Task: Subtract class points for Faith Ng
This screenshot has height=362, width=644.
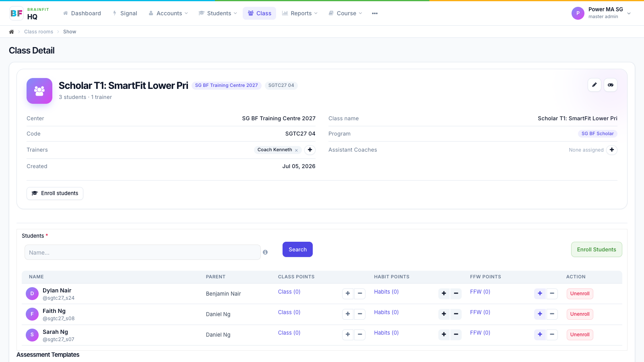Action: (360, 314)
